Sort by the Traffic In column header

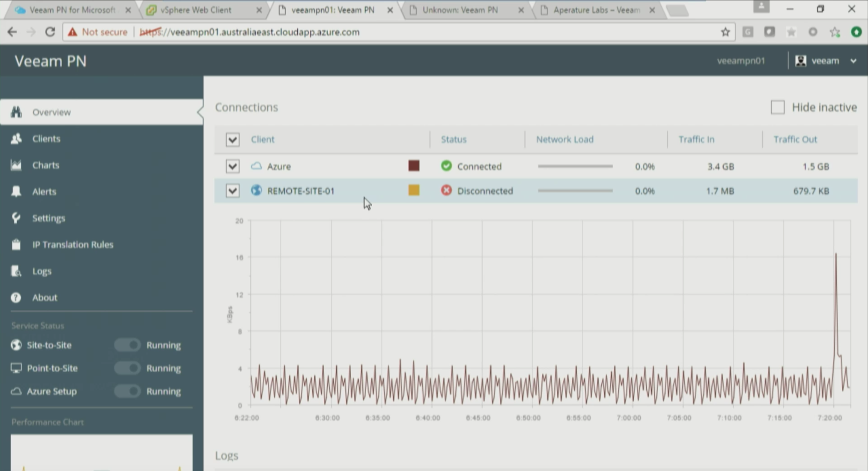[x=696, y=139]
